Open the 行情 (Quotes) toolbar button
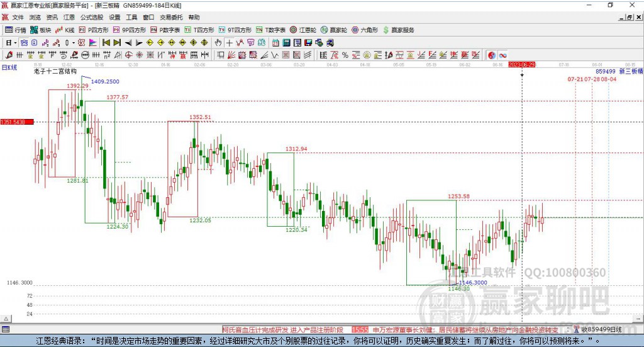 [x=16, y=30]
